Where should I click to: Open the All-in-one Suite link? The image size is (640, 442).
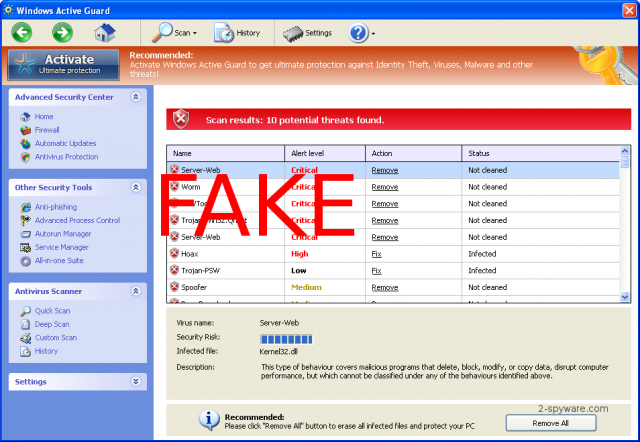point(59,261)
